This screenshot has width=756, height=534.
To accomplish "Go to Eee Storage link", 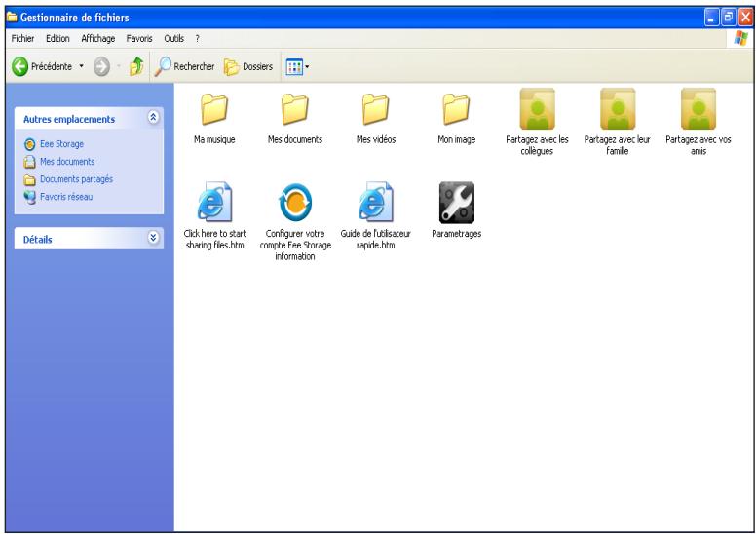I will (x=61, y=144).
